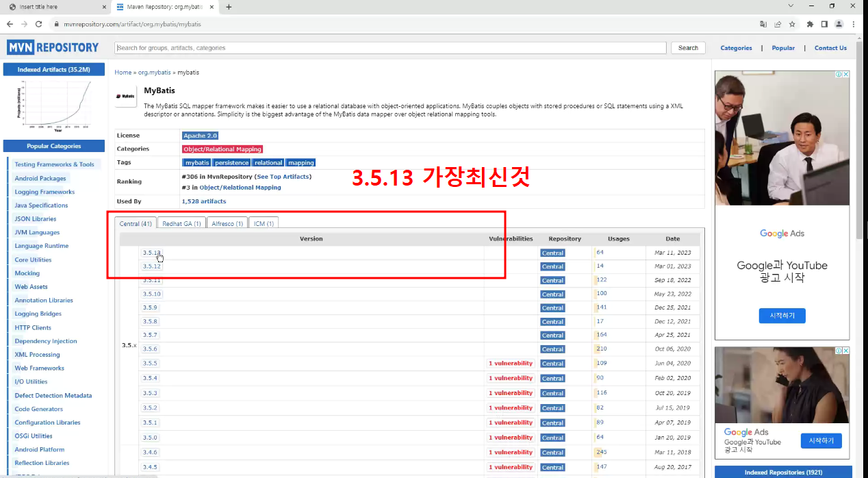This screenshot has width=868, height=478.
Task: Click the 3.5.0 '1 vulnerability' badge
Action: coord(511,437)
